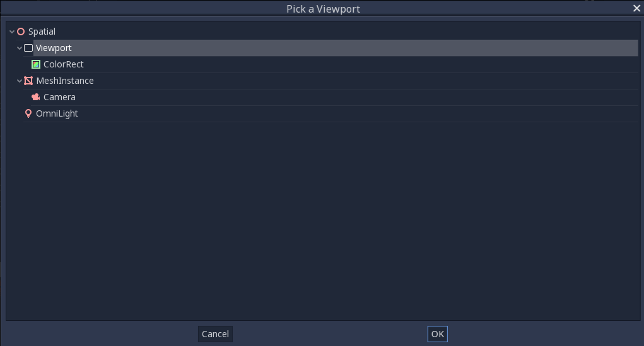Confirm selection with the OK button
644x346 pixels.
[437, 334]
